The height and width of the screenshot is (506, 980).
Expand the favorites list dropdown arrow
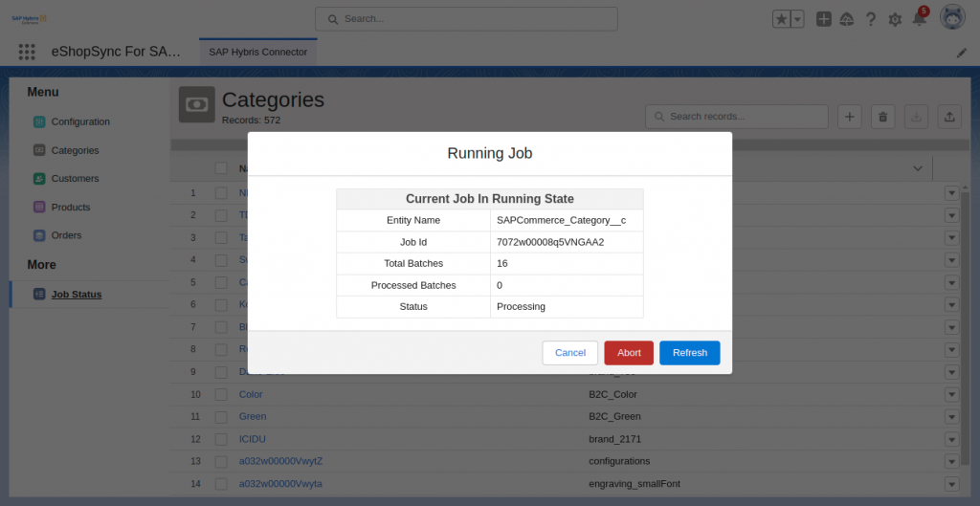click(797, 19)
